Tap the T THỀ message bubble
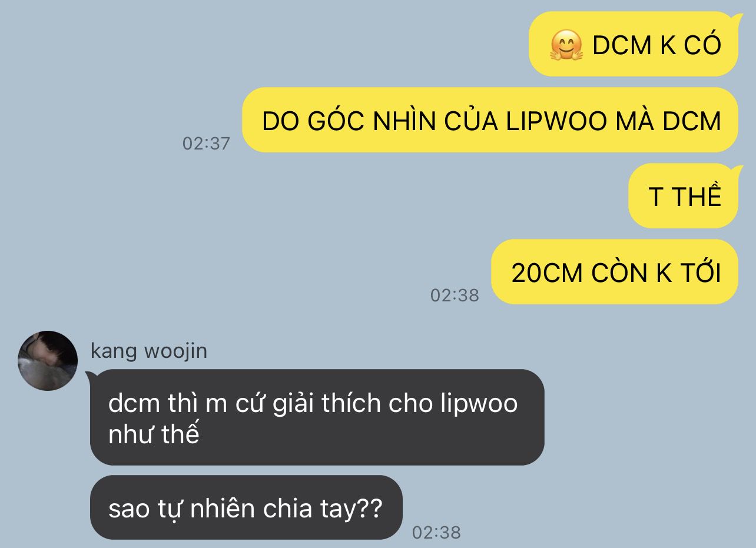Screen dimensions: 756x548 pos(683,196)
